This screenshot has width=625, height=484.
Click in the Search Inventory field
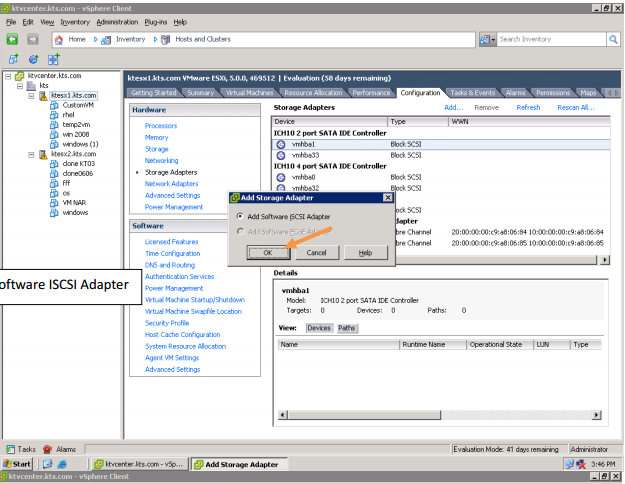click(x=551, y=39)
